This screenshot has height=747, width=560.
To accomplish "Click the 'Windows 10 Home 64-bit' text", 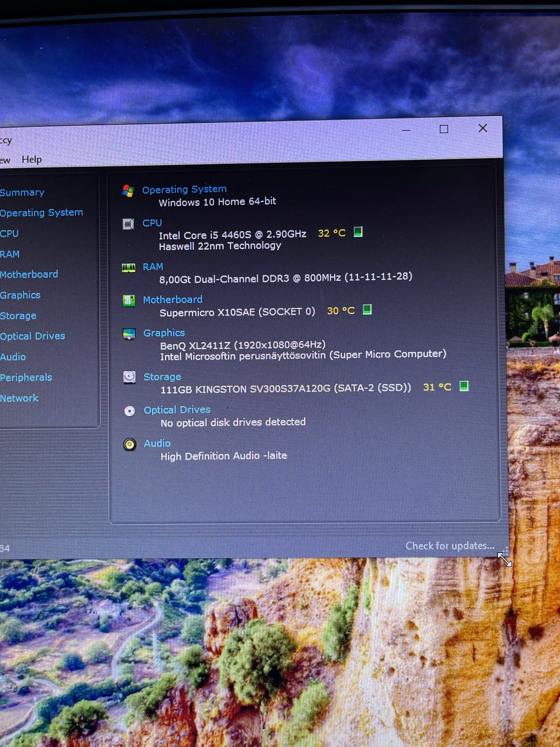I will [218, 202].
